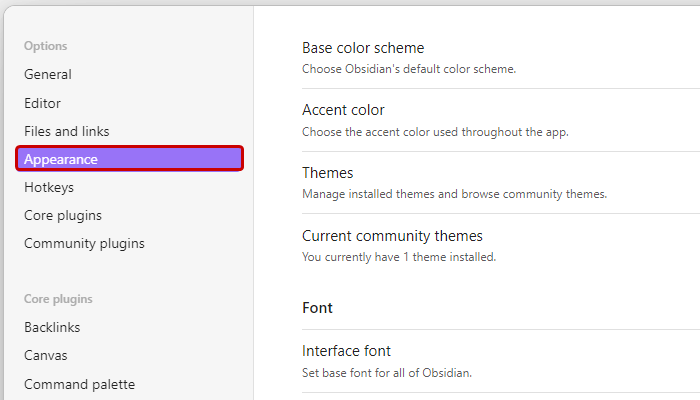Image resolution: width=700 pixels, height=400 pixels.
Task: Click the Base color scheme setting title
Action: pos(363,48)
